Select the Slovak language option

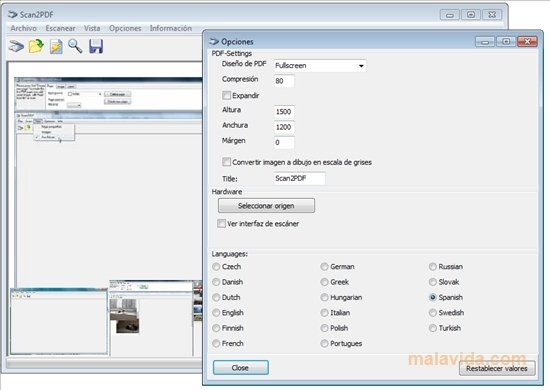433,282
